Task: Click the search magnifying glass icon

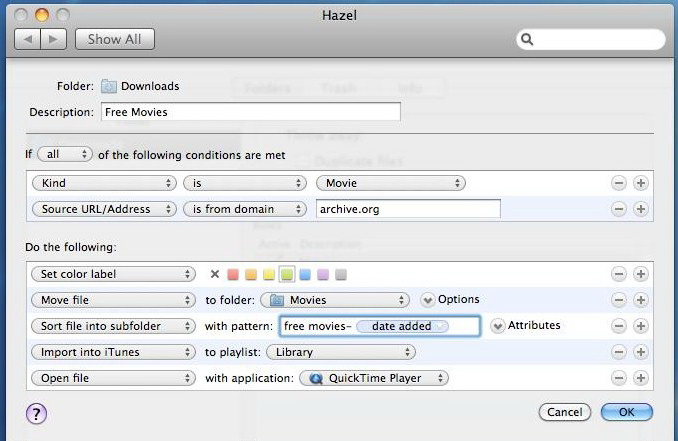Action: 528,40
